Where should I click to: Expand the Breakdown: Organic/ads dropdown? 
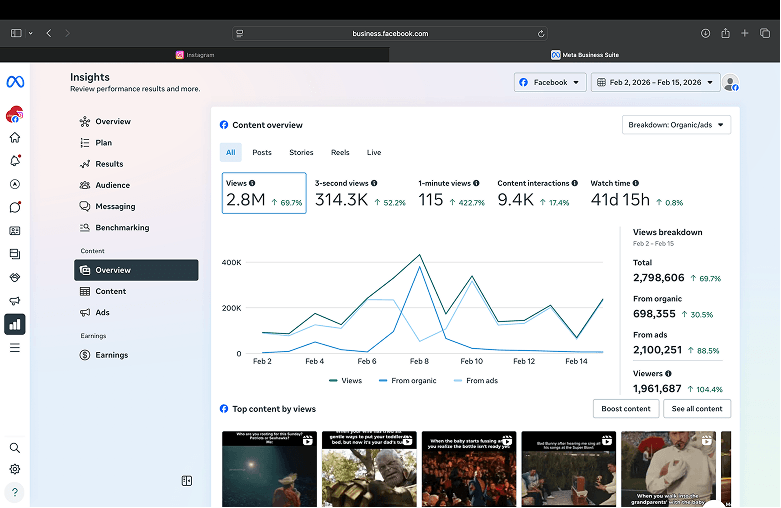point(676,125)
